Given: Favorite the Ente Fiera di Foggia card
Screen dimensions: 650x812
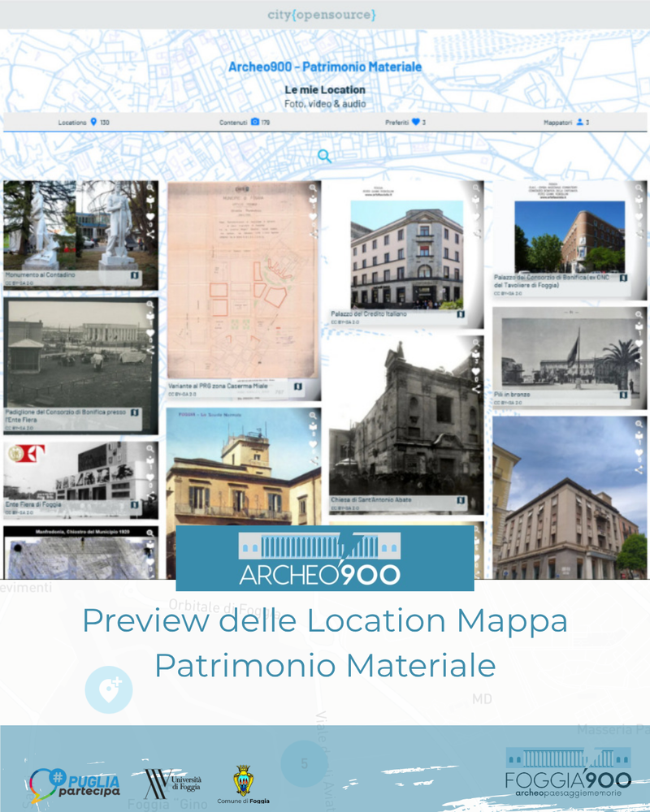Looking at the screenshot, I should (x=150, y=477).
